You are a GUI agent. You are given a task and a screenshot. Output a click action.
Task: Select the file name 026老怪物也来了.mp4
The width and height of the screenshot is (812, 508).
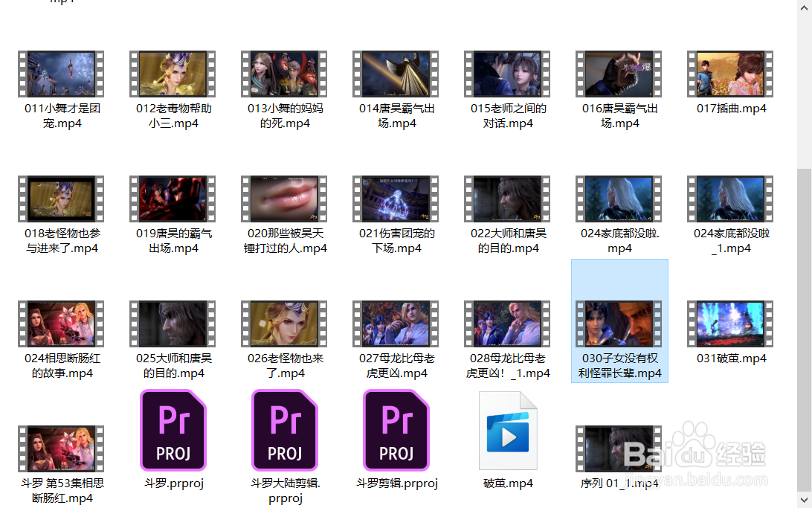click(x=285, y=366)
